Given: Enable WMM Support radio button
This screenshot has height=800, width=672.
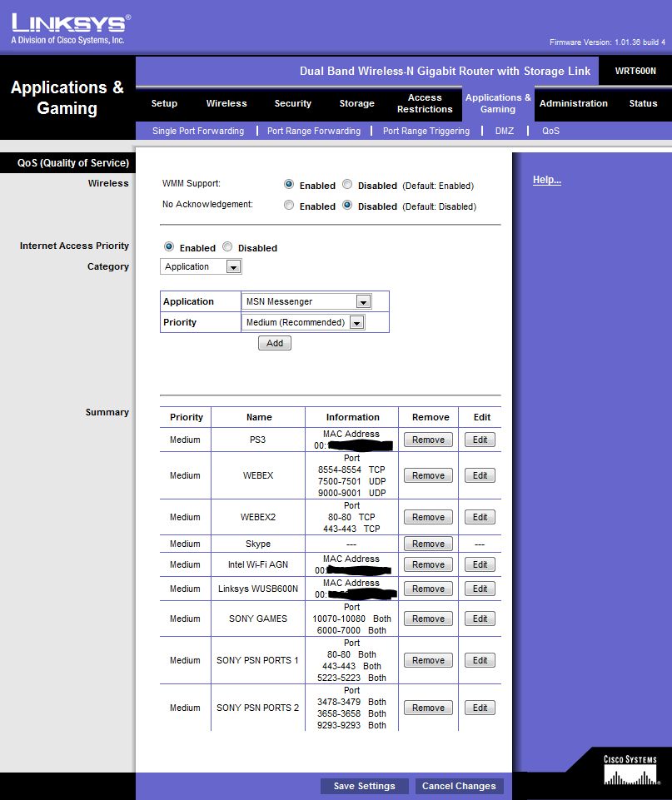Looking at the screenshot, I should [x=289, y=185].
